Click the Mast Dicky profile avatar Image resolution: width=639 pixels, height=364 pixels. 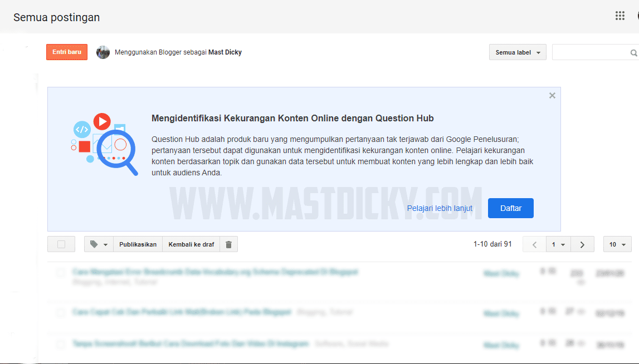(x=103, y=52)
